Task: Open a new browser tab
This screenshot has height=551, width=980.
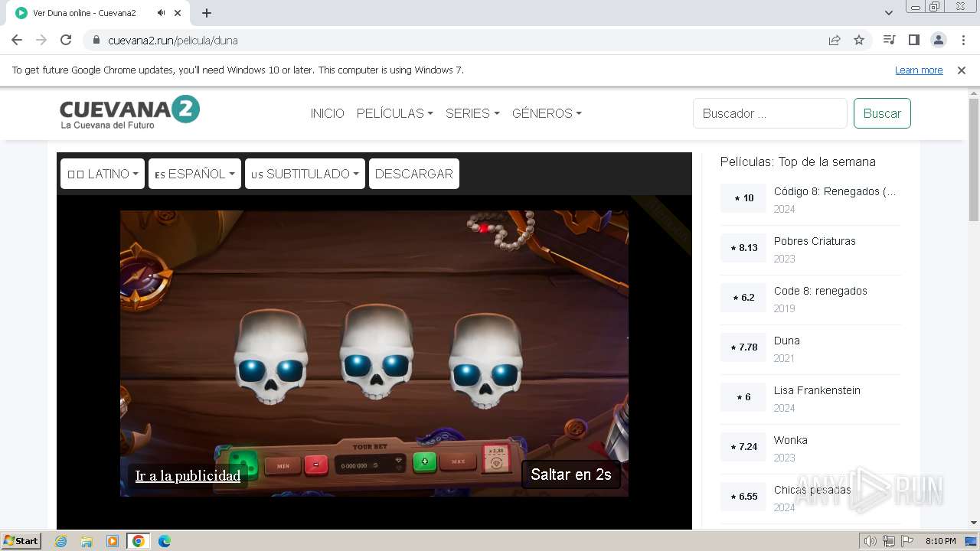Action: tap(207, 13)
